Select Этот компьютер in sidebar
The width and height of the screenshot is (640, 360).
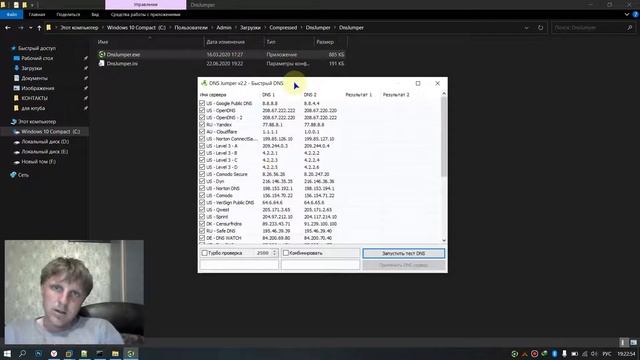tap(37, 122)
